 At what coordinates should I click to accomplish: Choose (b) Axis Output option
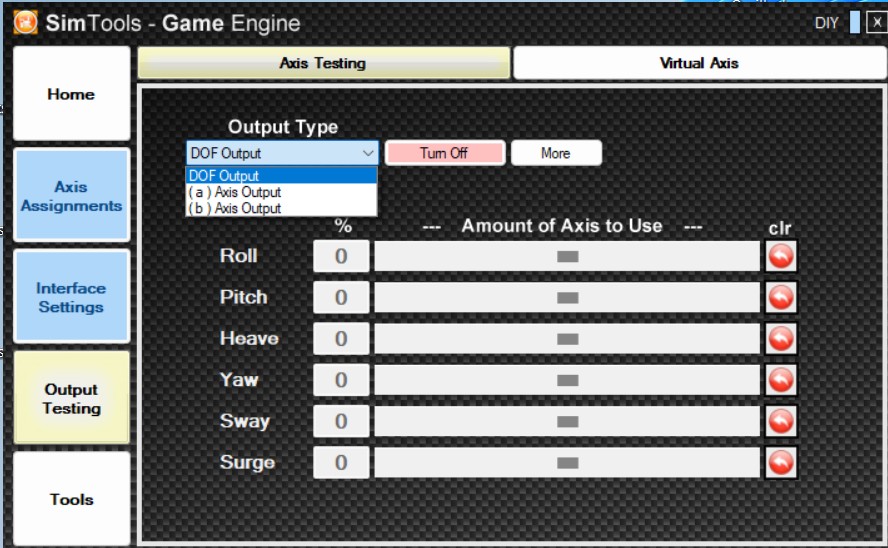click(x=235, y=208)
